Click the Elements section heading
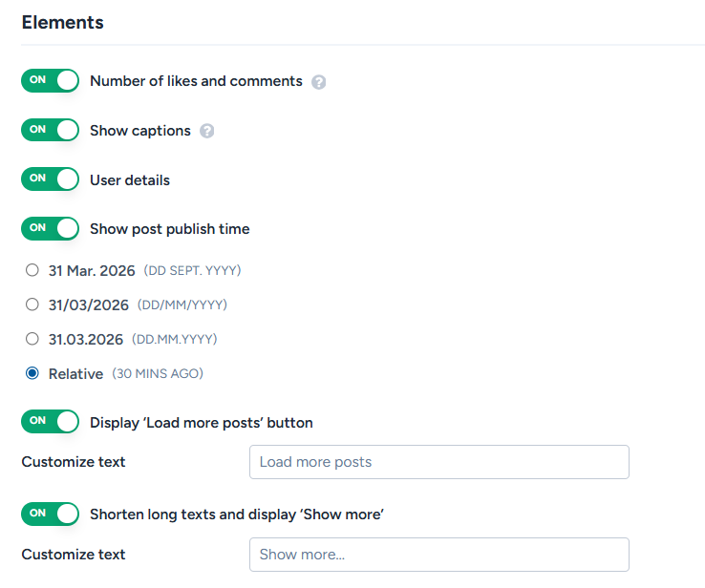705x588 pixels. [63, 22]
